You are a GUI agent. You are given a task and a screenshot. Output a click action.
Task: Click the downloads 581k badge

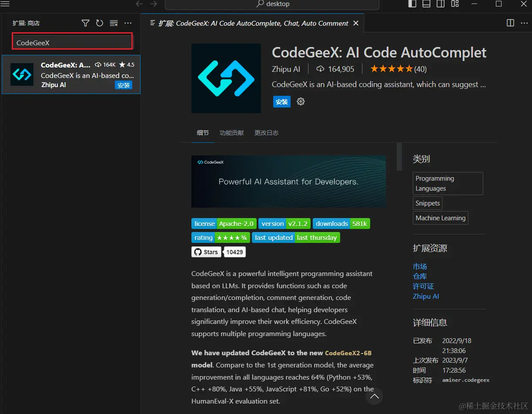click(341, 224)
